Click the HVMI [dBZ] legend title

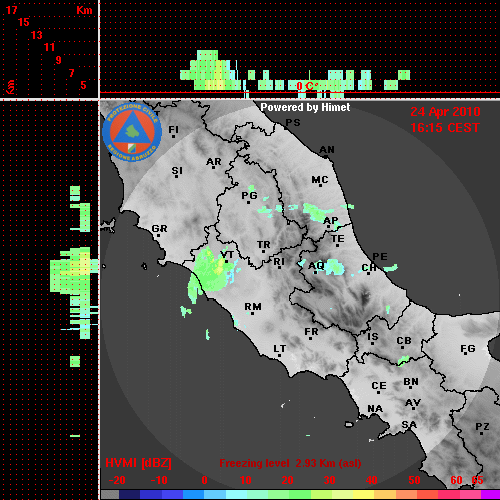coord(138,463)
